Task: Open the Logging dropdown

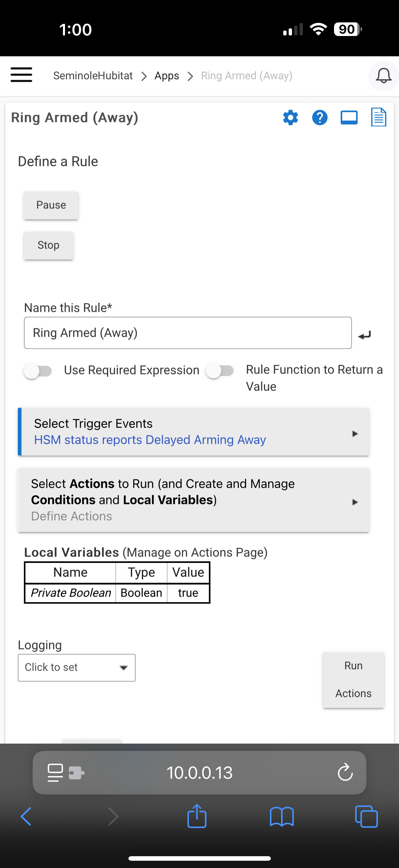Action: click(x=77, y=668)
